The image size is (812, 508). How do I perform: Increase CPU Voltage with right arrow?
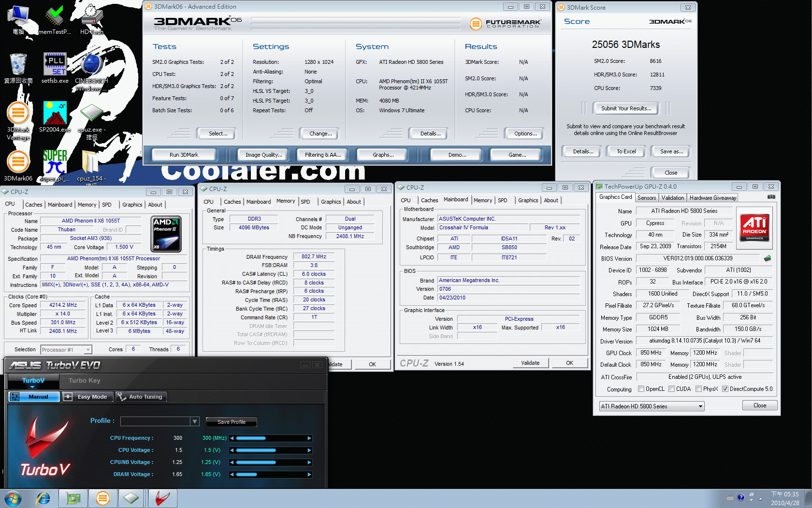pos(309,450)
